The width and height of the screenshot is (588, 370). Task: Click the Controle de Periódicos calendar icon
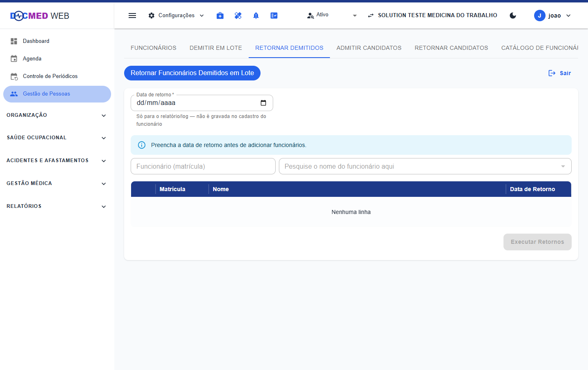click(14, 76)
